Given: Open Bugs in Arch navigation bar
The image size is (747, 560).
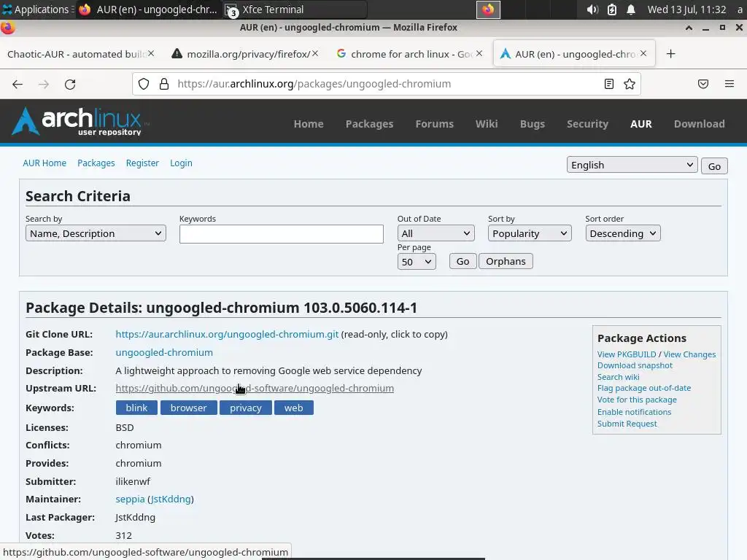Looking at the screenshot, I should click(532, 124).
